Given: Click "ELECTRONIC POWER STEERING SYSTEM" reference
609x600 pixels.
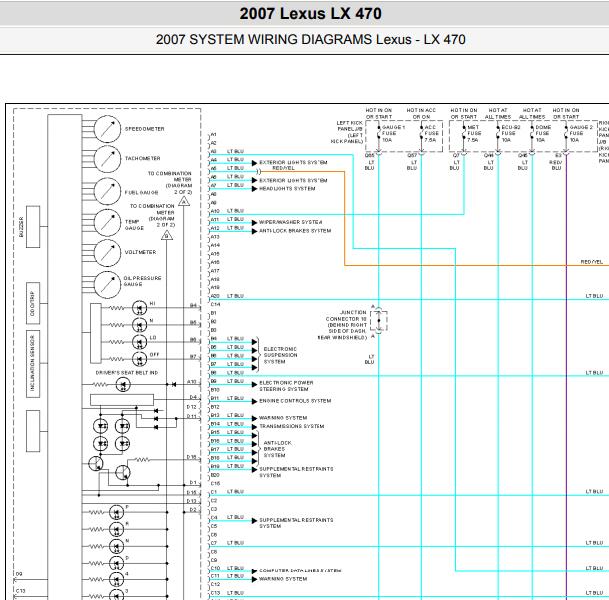Looking at the screenshot, I should pos(286,386).
